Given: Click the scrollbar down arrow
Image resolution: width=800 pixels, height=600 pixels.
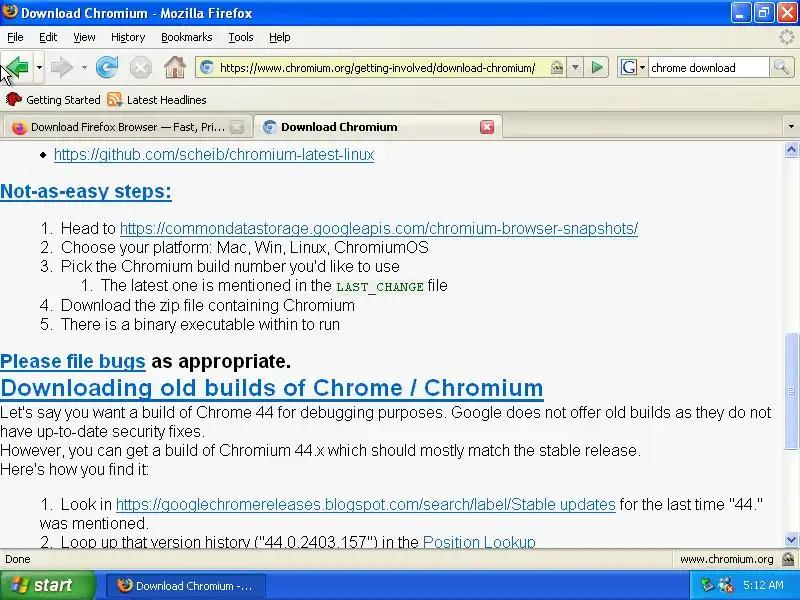Looking at the screenshot, I should [x=791, y=539].
